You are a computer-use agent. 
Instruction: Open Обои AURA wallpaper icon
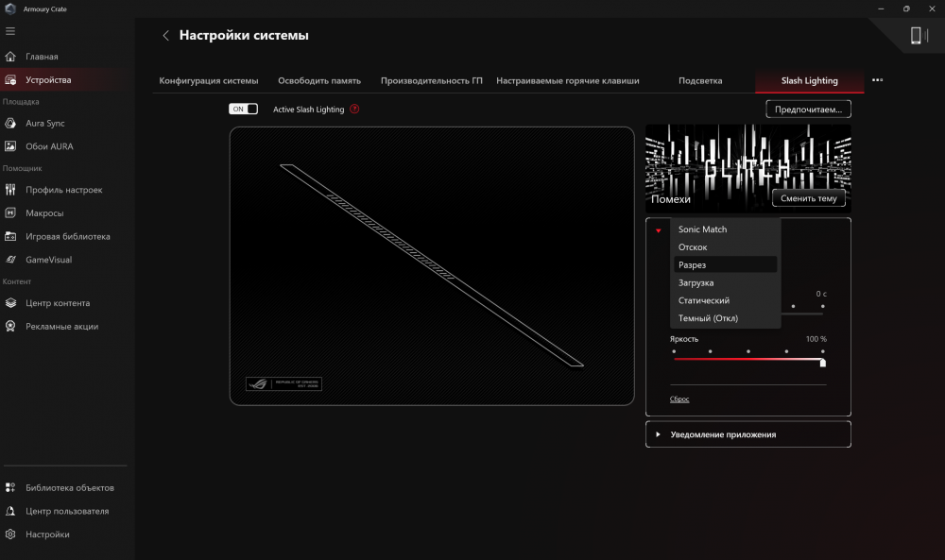pos(10,146)
